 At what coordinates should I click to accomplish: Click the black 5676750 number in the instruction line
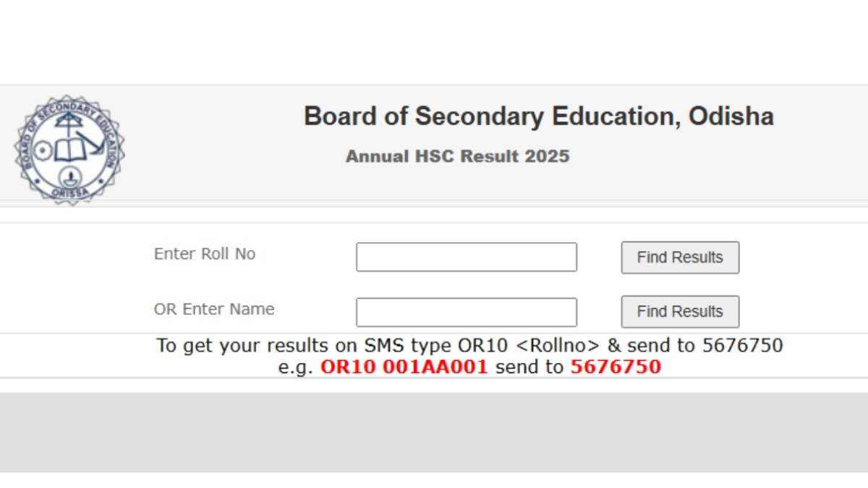742,346
